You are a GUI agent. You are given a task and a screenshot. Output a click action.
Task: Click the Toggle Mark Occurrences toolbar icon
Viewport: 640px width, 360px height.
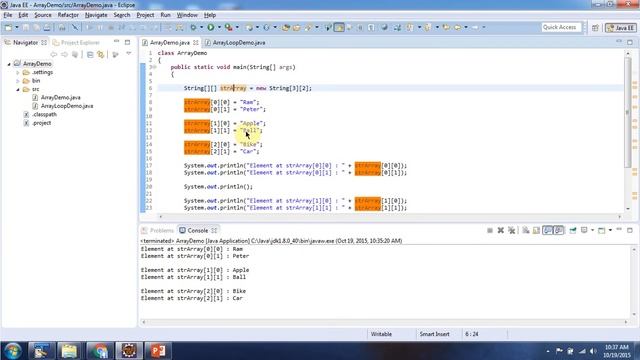click(x=339, y=27)
